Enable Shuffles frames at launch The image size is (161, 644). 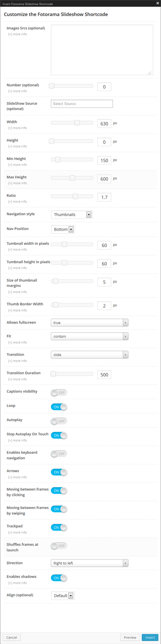point(59,546)
